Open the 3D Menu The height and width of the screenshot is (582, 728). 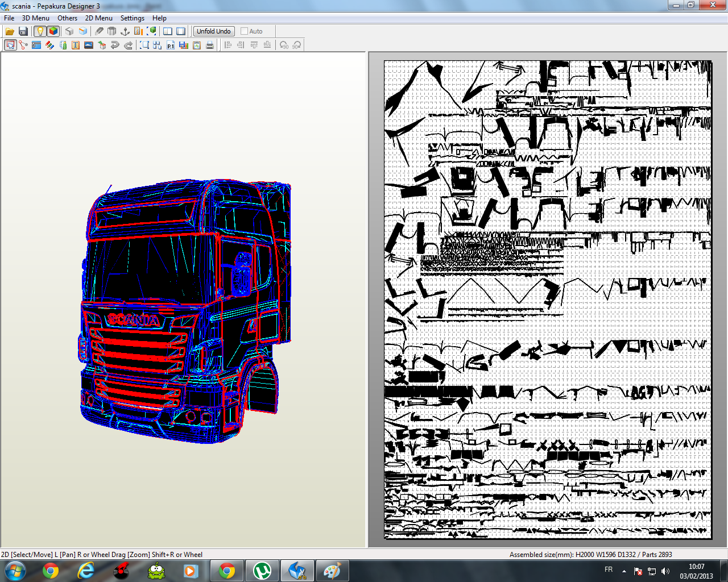[35, 18]
